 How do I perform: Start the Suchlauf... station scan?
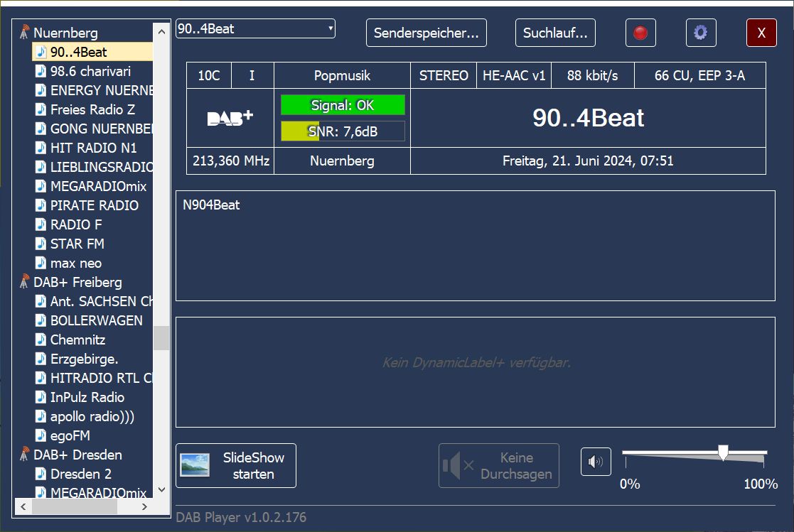[555, 33]
